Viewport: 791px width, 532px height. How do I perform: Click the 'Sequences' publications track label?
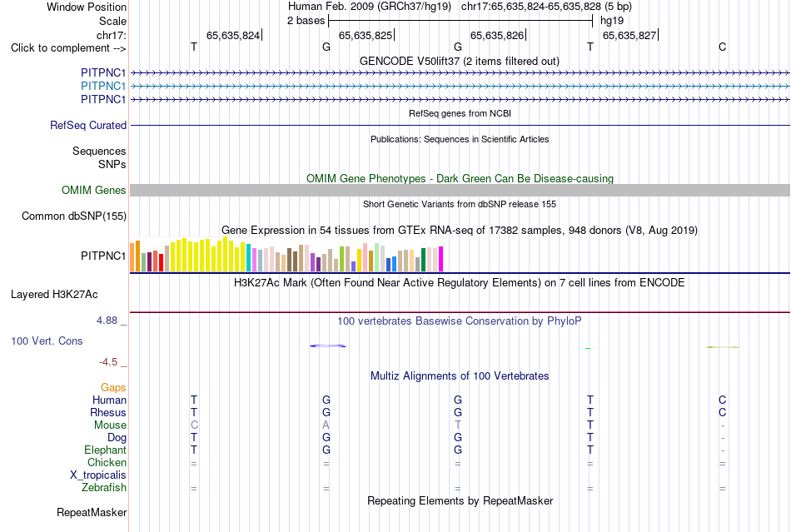(99, 152)
